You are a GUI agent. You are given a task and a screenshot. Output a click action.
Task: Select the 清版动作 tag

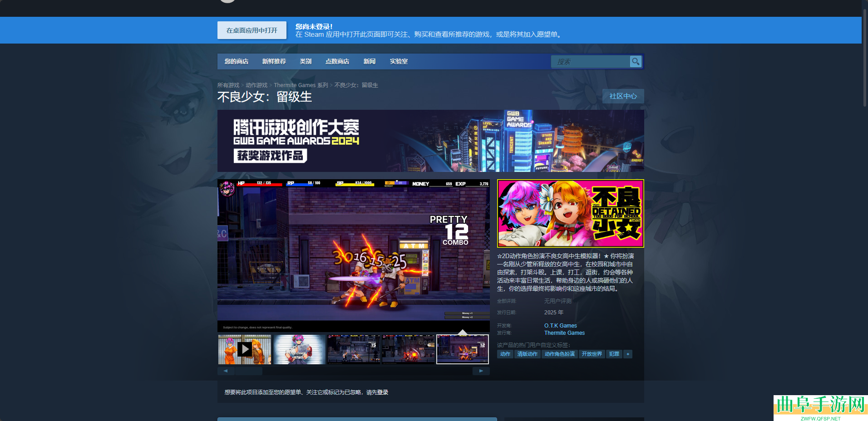528,354
